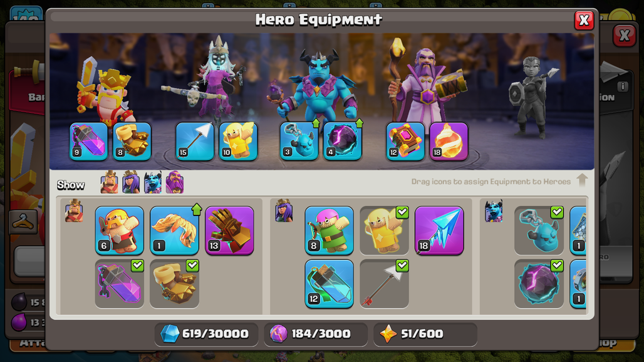Click upgrade arrow on Minion Prince's Henchmen slot
The image size is (644, 362).
[316, 123]
